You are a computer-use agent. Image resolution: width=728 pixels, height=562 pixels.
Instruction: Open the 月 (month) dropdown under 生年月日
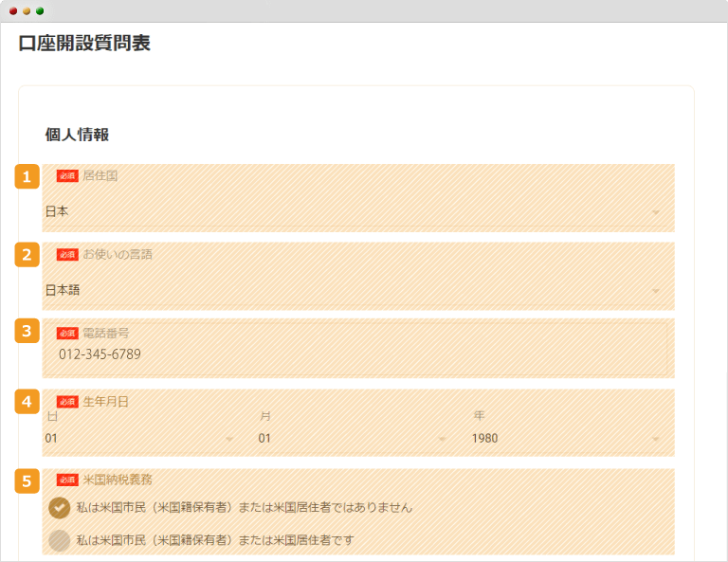pyautogui.click(x=353, y=439)
